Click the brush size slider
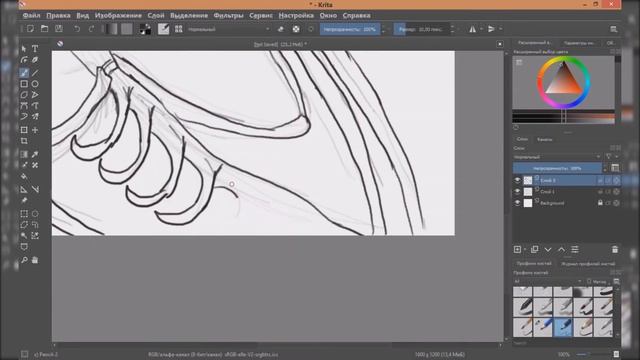This screenshot has height=360, width=640. click(x=421, y=29)
